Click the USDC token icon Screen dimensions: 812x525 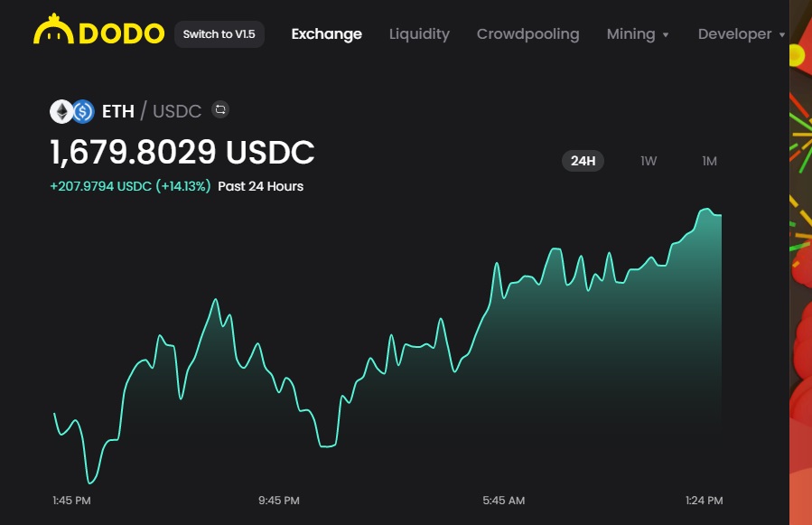click(83, 111)
